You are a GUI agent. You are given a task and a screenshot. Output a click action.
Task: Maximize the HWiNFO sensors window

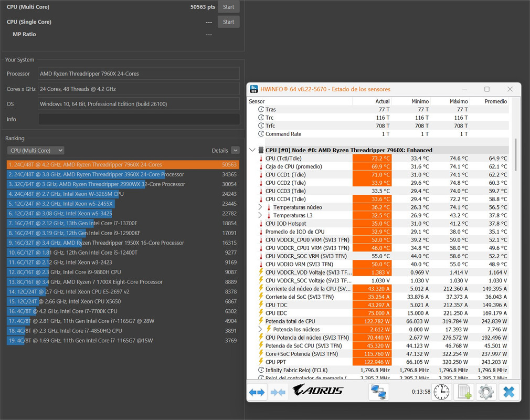(x=487, y=89)
